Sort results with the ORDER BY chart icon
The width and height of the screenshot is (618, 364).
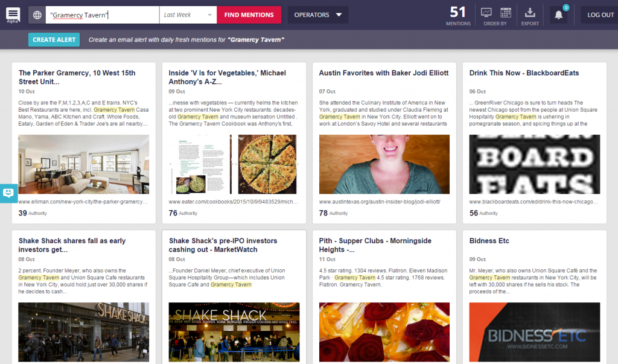[x=486, y=11]
